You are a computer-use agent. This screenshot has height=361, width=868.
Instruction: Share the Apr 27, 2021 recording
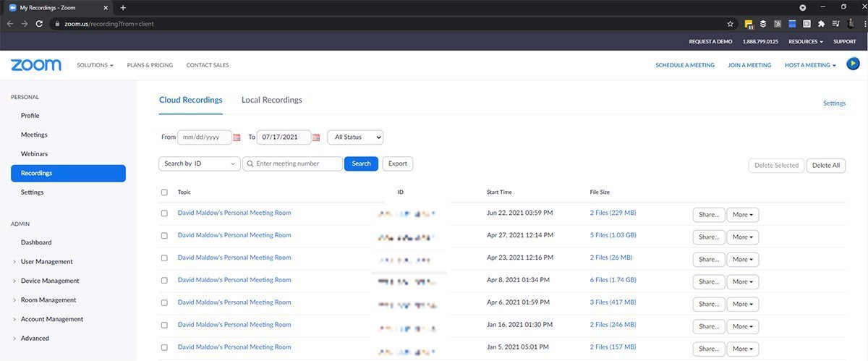coord(709,237)
